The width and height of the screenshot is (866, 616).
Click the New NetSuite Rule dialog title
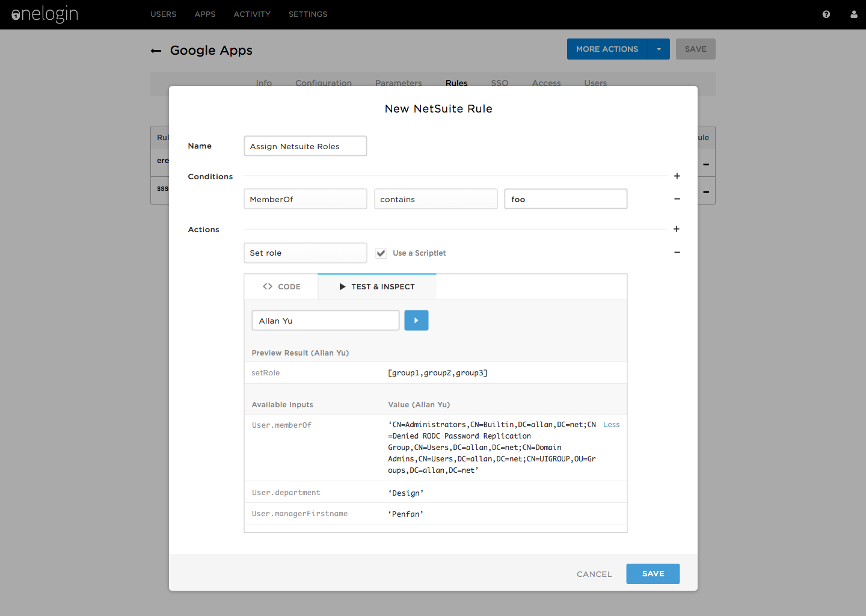click(438, 109)
